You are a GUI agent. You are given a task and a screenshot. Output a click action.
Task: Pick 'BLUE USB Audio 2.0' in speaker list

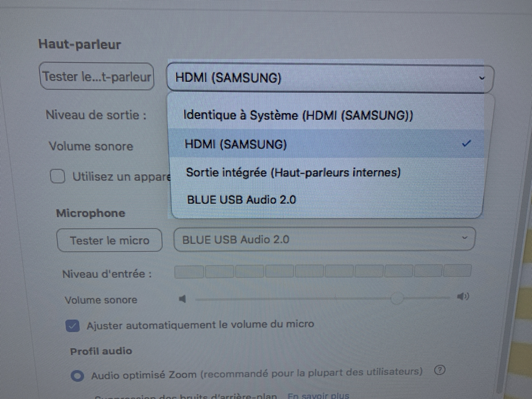point(241,200)
